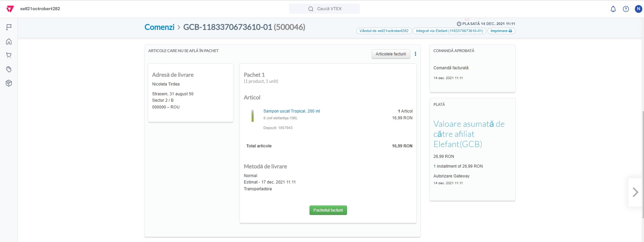Viewport: 644px width, 242px height.
Task: Open the three-dot options menu
Action: [x=415, y=54]
